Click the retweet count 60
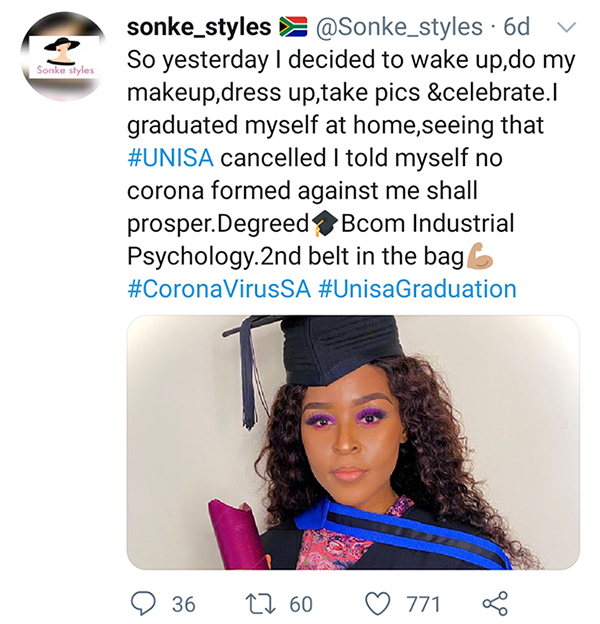This screenshot has height=624, width=600. point(300,604)
